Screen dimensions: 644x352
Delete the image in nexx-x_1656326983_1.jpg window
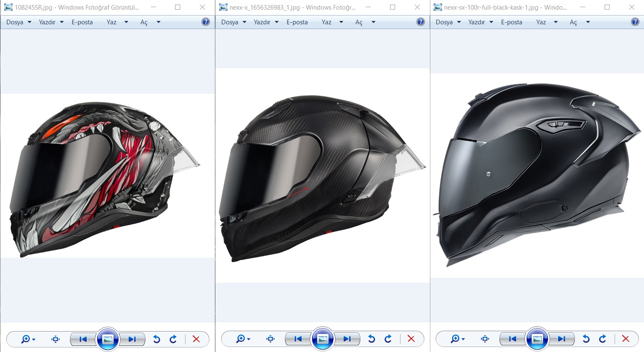(x=411, y=339)
